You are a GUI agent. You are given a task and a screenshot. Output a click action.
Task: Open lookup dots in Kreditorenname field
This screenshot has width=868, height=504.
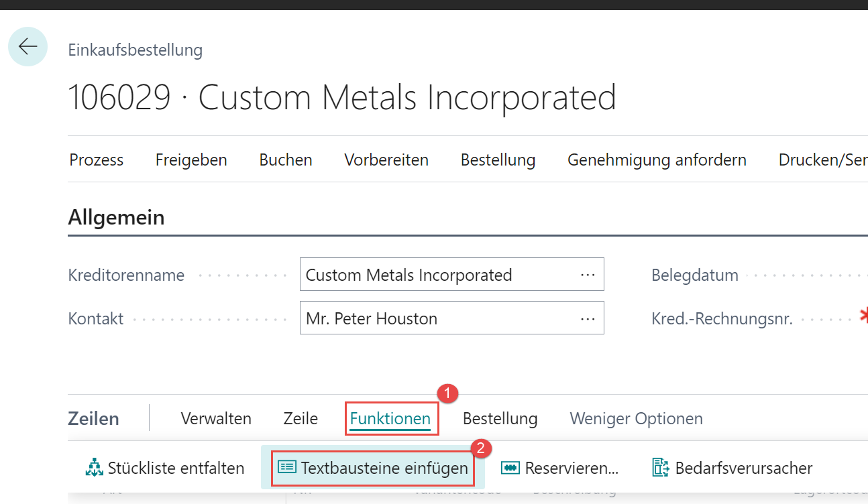pos(588,275)
